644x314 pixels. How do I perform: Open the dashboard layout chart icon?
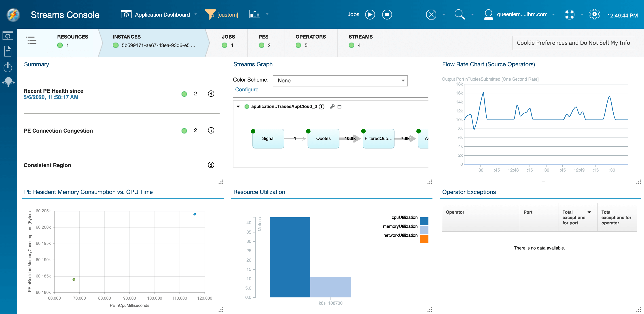click(x=254, y=14)
